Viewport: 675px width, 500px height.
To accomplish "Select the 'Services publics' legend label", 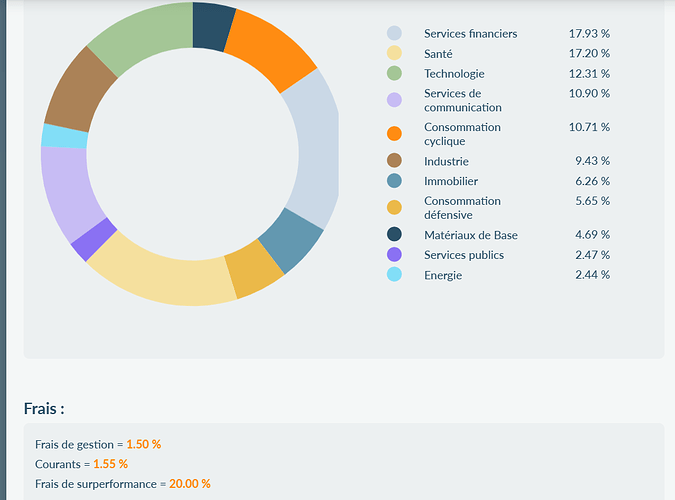I will tap(464, 255).
